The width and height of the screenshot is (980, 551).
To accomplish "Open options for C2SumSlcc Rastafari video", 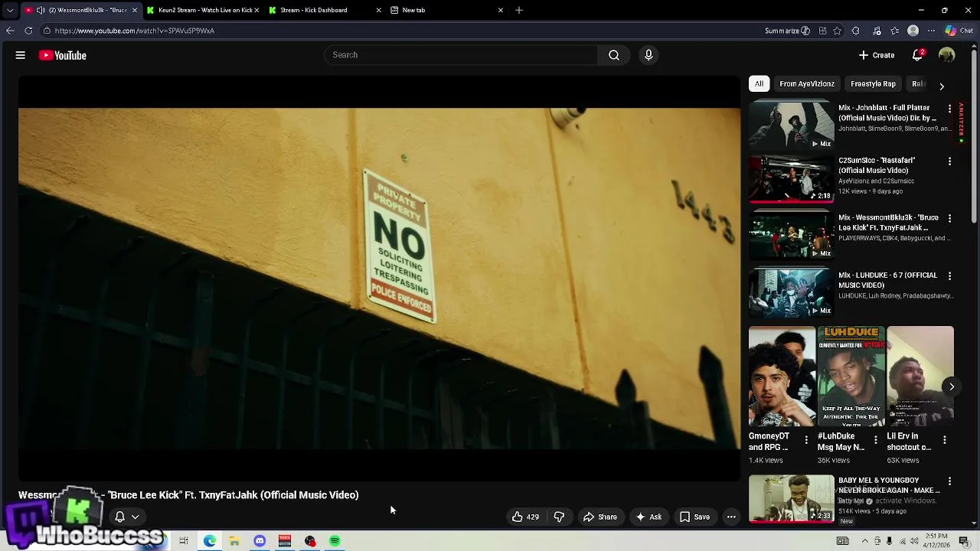I will [x=950, y=161].
